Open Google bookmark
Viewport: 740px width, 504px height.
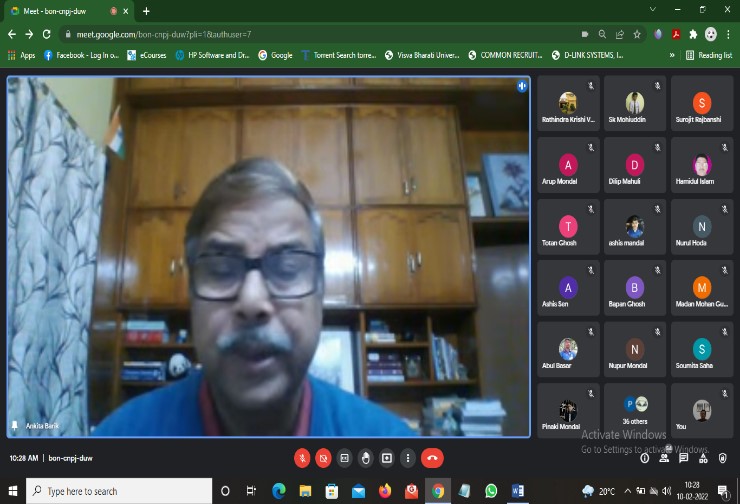click(276, 55)
